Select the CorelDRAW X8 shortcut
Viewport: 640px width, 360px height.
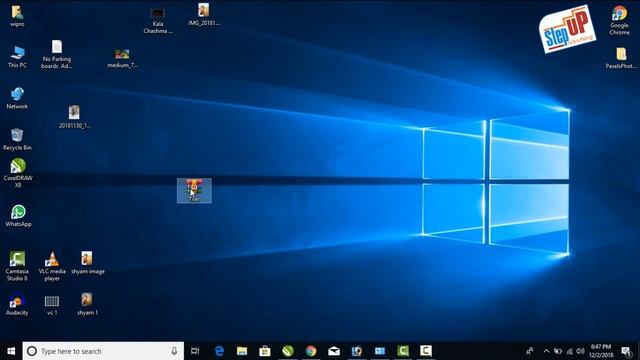(x=18, y=173)
